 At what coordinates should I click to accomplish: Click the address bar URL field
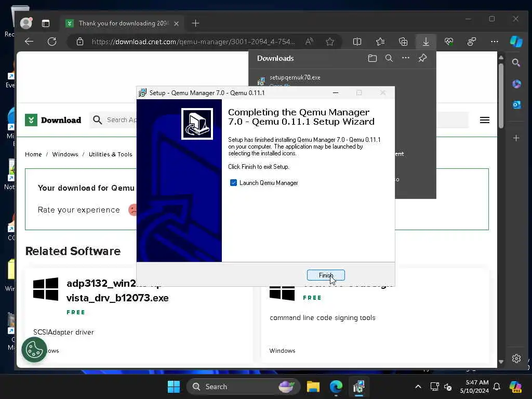193,42
